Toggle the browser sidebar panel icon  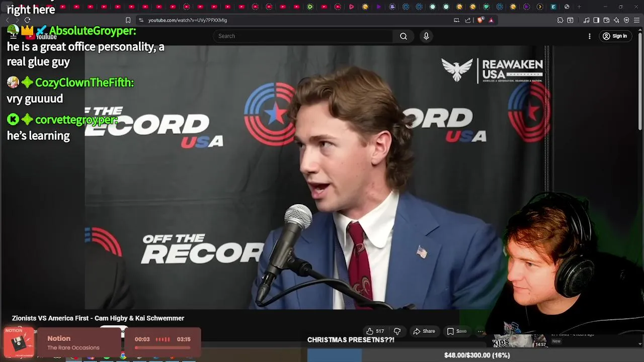coord(596,20)
